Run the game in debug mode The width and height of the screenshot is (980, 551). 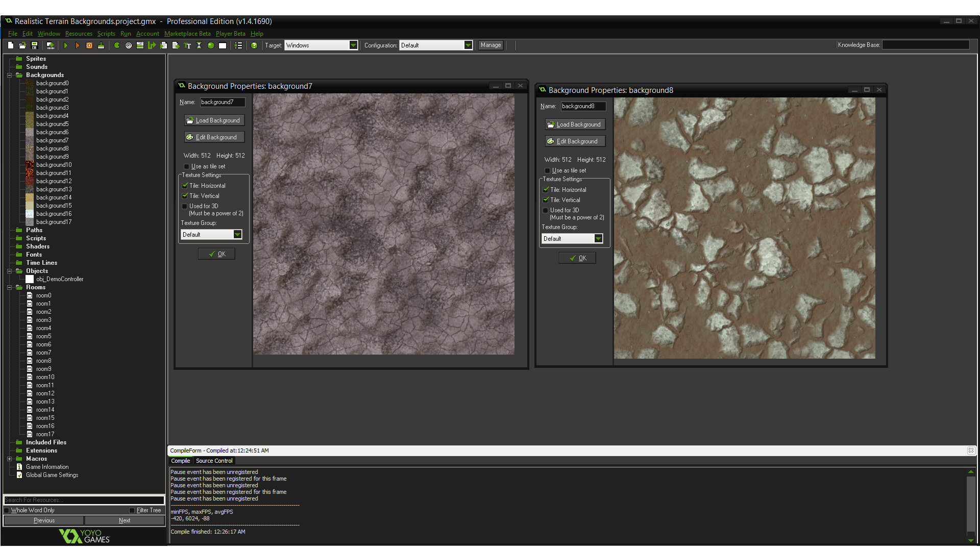(x=78, y=45)
